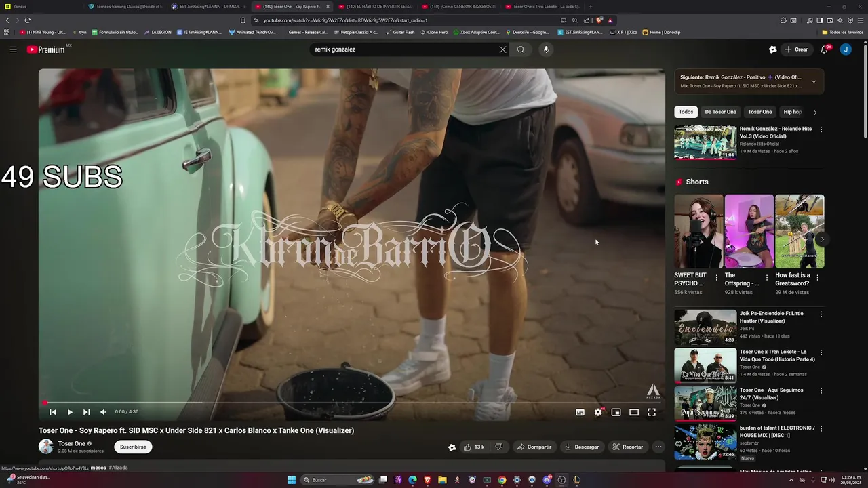868x488 pixels.
Task: Open the Remik González Rolando Hits thumbnail
Action: pyautogui.click(x=705, y=142)
